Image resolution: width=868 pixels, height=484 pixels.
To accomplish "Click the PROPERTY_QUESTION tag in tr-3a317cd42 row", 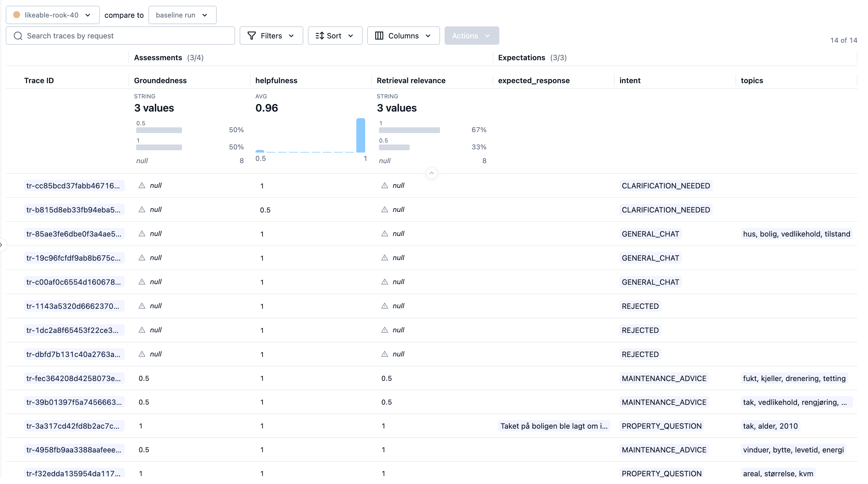I will click(661, 426).
